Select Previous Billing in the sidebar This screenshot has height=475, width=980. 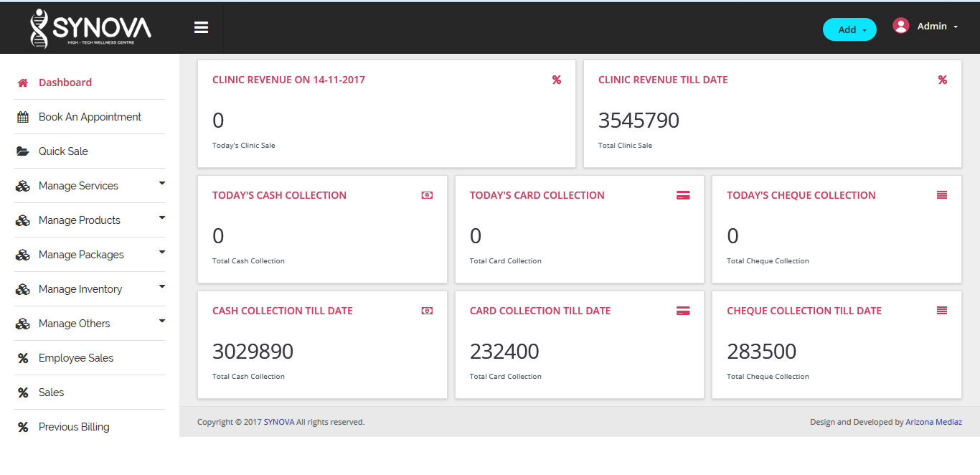click(74, 427)
